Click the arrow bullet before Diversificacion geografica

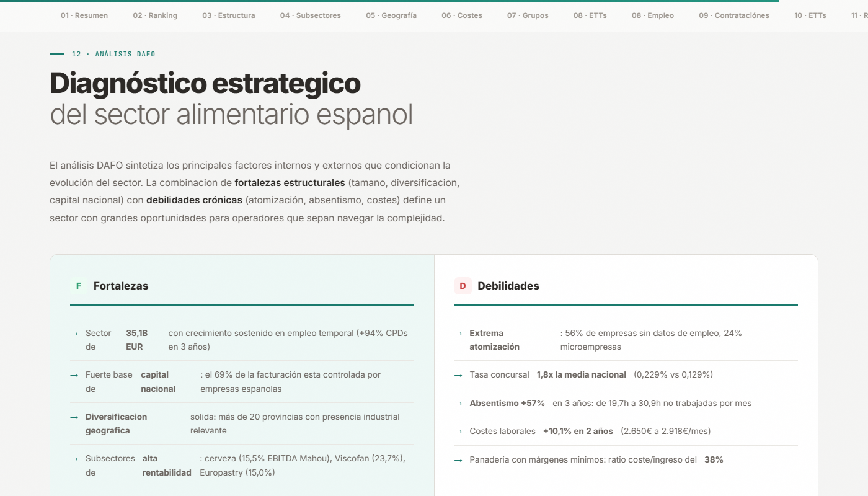[x=74, y=417]
